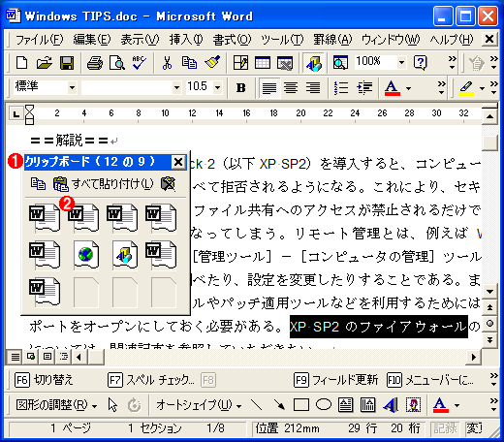The image size is (504, 442).
Task: Select Format Painter brush
Action: (x=212, y=63)
